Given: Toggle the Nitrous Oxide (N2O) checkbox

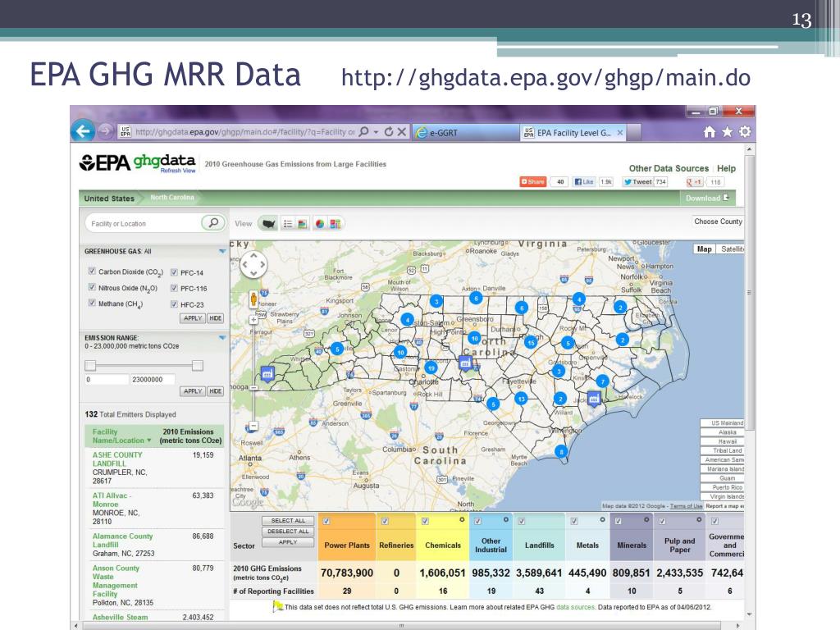Looking at the screenshot, I should 92,287.
